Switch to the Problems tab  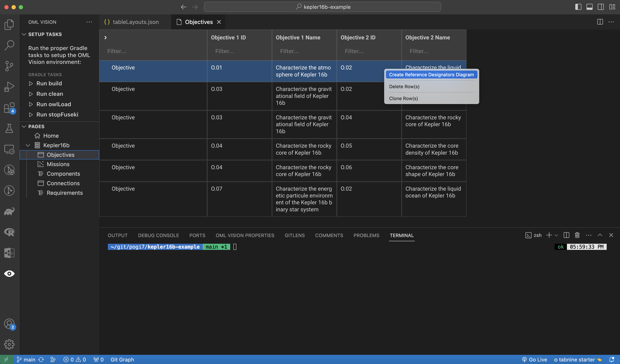(x=366, y=235)
